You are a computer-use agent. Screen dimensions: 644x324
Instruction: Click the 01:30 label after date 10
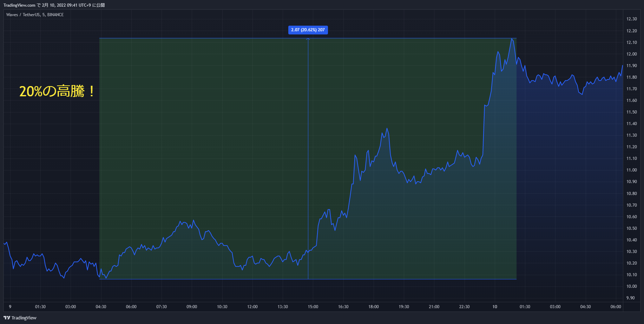(525, 307)
